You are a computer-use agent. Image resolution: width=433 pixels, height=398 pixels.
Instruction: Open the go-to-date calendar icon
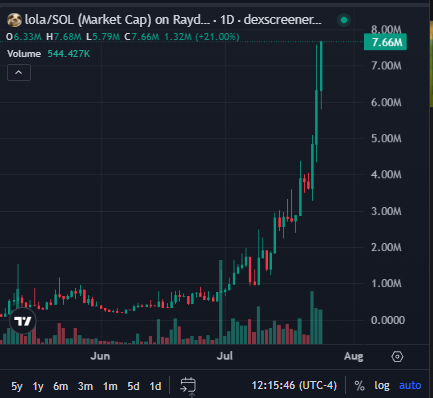[x=188, y=386]
